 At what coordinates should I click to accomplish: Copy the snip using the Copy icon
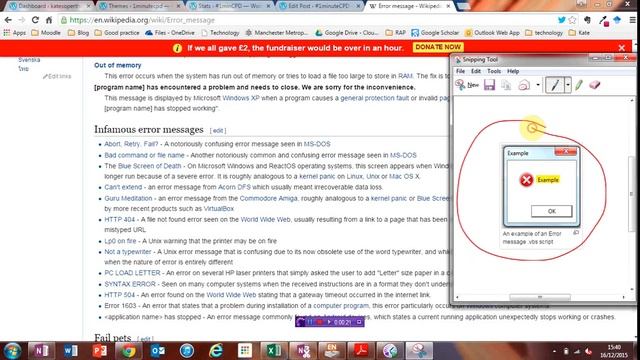506,85
